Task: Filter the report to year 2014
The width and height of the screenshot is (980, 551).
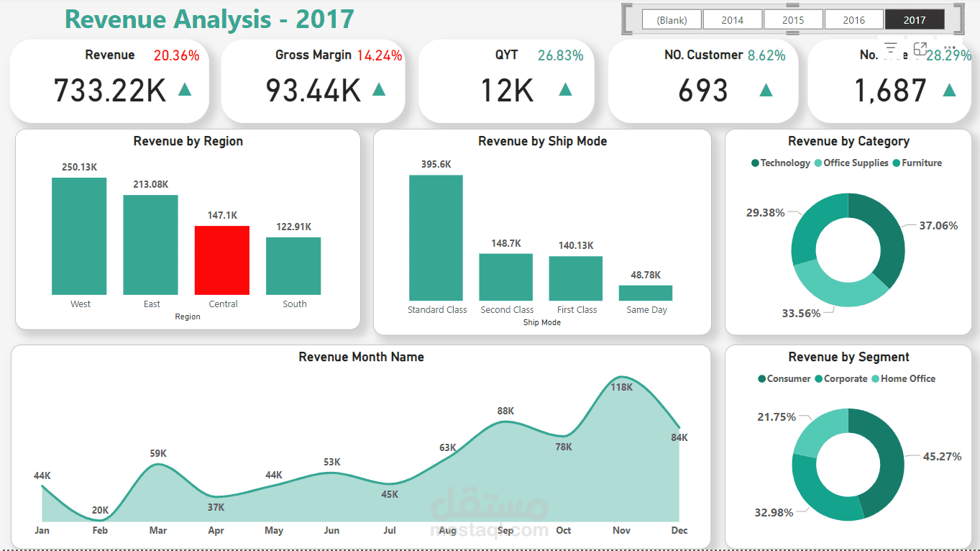Action: pyautogui.click(x=733, y=20)
